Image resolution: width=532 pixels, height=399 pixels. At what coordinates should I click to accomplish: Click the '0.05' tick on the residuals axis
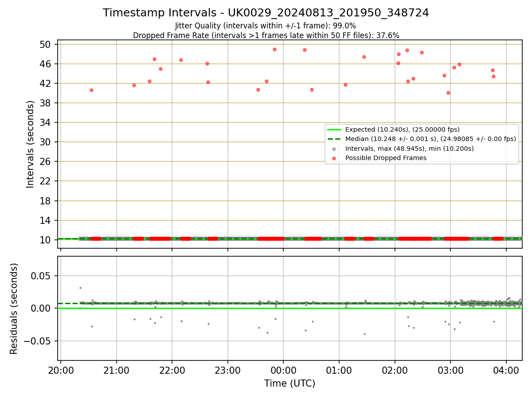42,276
